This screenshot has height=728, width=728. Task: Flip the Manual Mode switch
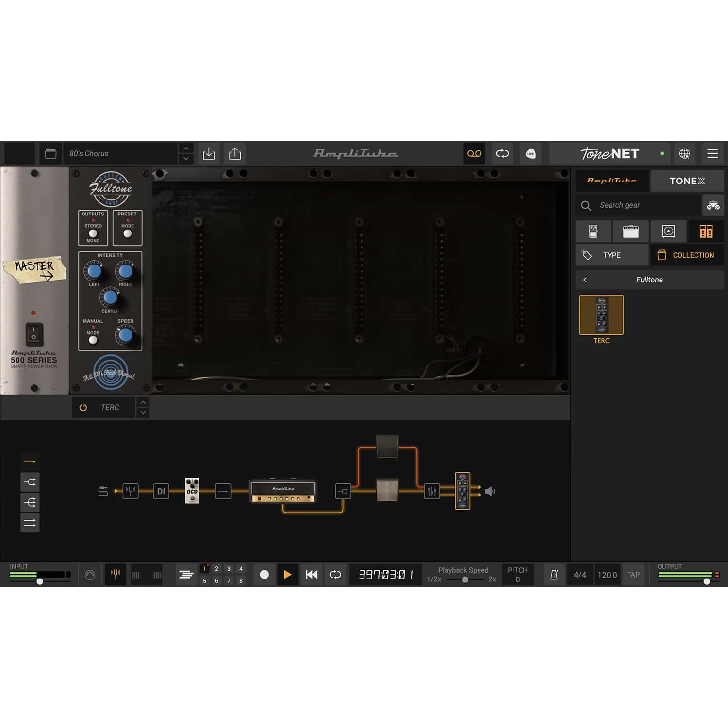coord(93,340)
